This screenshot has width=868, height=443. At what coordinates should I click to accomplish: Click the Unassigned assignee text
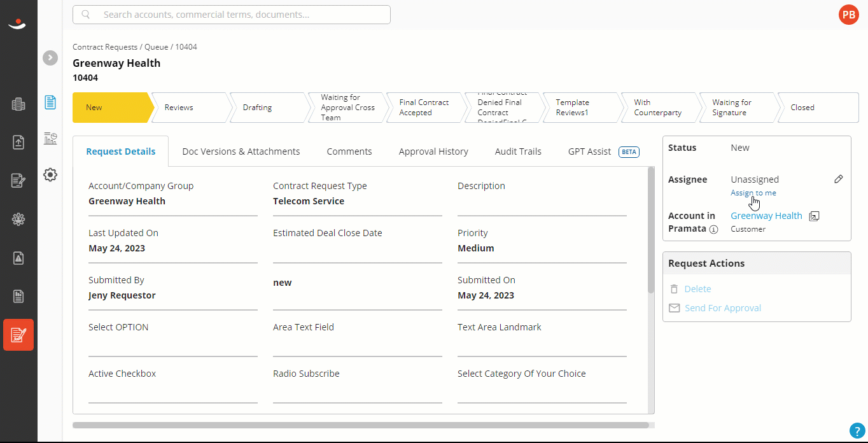pos(755,179)
